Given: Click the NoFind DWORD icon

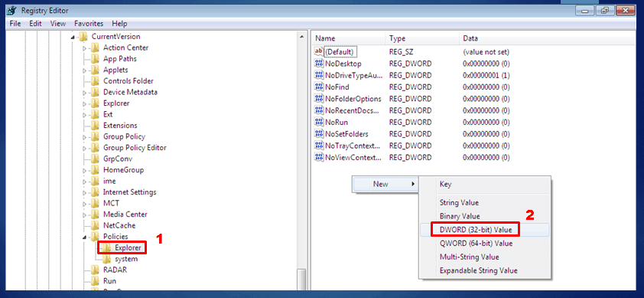Looking at the screenshot, I should tap(319, 87).
